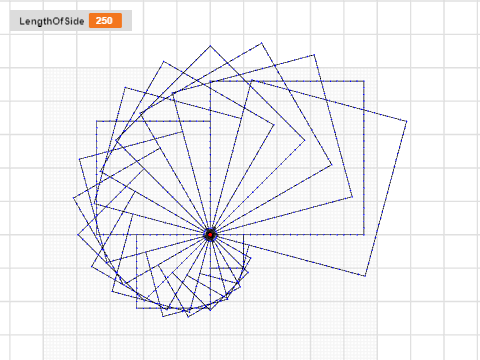Click the red dot sprite at spiral center

coord(210,235)
